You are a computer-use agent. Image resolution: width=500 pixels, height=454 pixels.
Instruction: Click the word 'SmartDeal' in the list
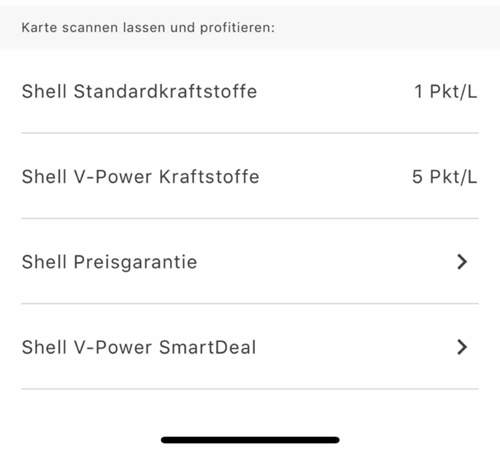[208, 347]
